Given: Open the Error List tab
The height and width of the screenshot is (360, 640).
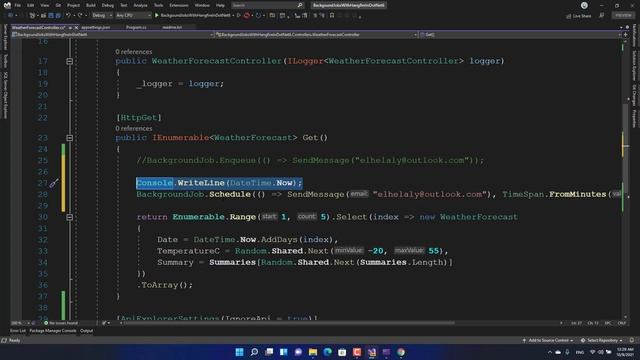Looking at the screenshot, I should coord(18,331).
